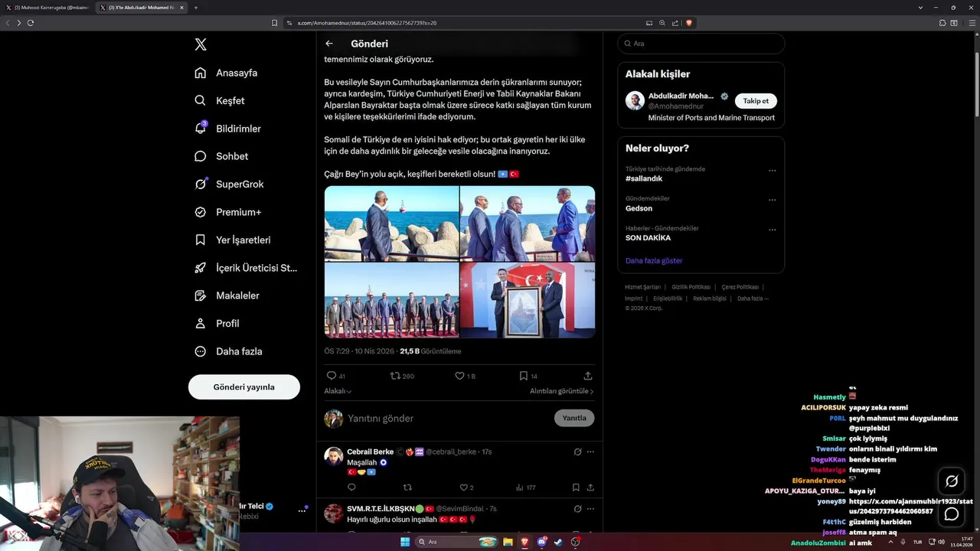Open top-left photo of man by sea
980x551 pixels.
click(x=391, y=223)
